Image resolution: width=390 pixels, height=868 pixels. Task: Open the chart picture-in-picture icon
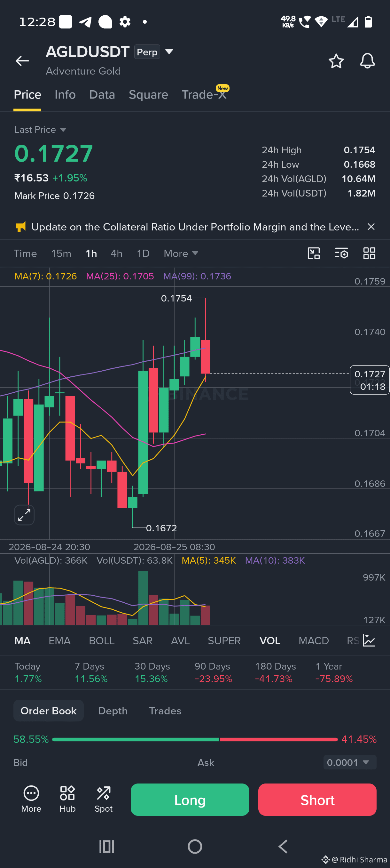pyautogui.click(x=314, y=253)
